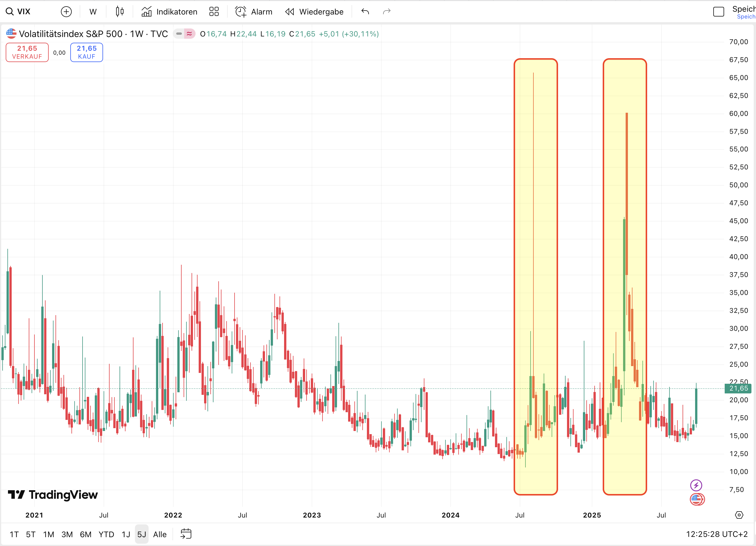
Task: Toggle the ≈ pill next to the symbol legend
Action: [x=189, y=34]
